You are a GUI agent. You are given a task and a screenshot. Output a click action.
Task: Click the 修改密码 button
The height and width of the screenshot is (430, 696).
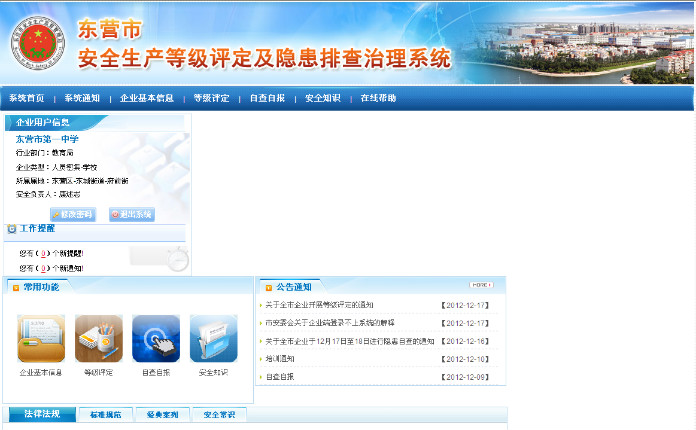pyautogui.click(x=73, y=214)
